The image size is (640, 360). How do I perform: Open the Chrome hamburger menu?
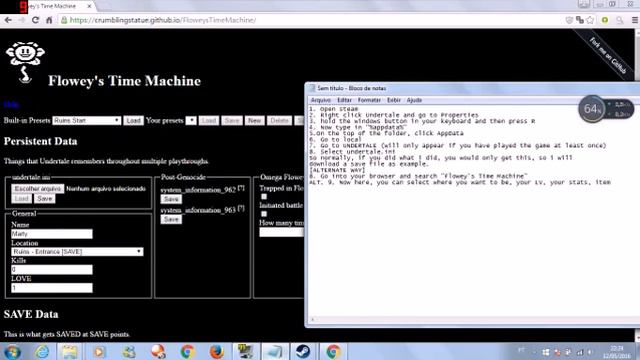coord(635,20)
